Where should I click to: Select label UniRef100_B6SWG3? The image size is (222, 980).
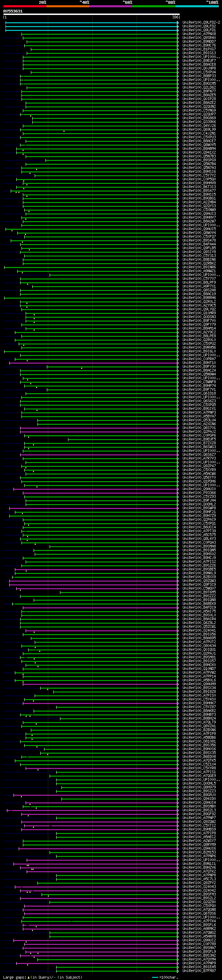[199, 447]
